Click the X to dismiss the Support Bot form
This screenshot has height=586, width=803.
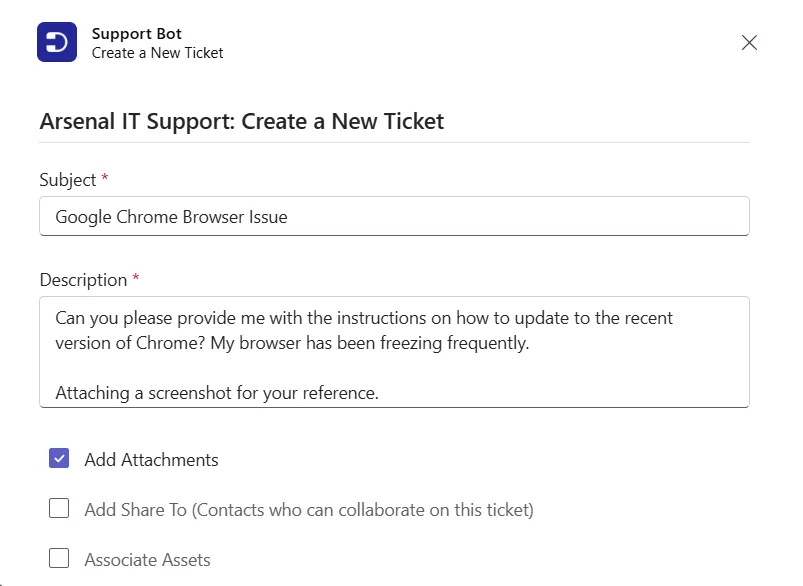tap(749, 43)
